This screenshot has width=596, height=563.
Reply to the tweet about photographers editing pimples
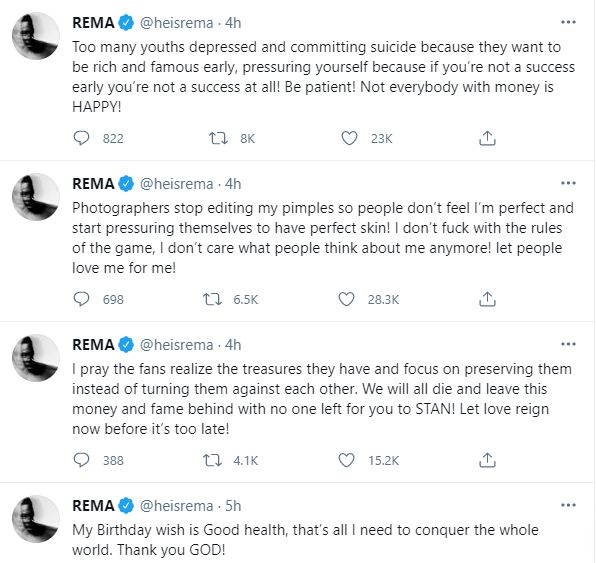[81, 300]
